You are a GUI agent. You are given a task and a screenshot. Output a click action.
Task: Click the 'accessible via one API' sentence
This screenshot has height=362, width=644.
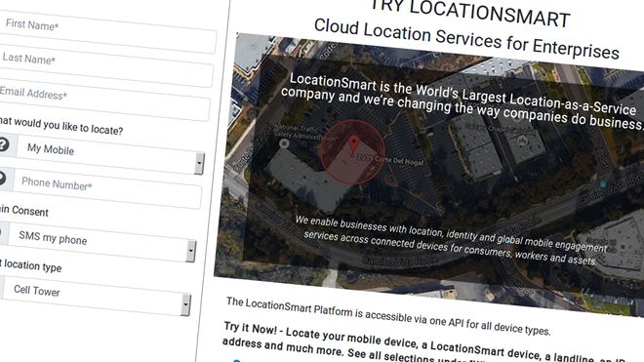(388, 316)
